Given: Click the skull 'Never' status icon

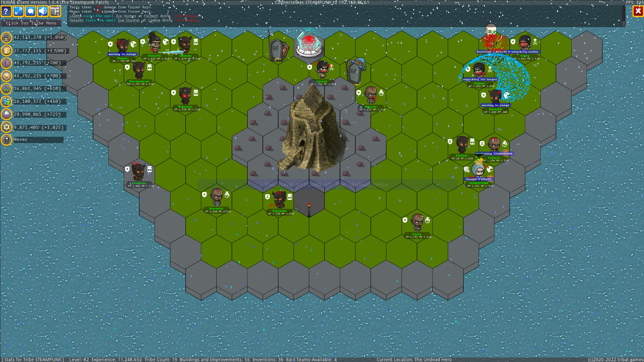Looking at the screenshot, I should click(6, 140).
